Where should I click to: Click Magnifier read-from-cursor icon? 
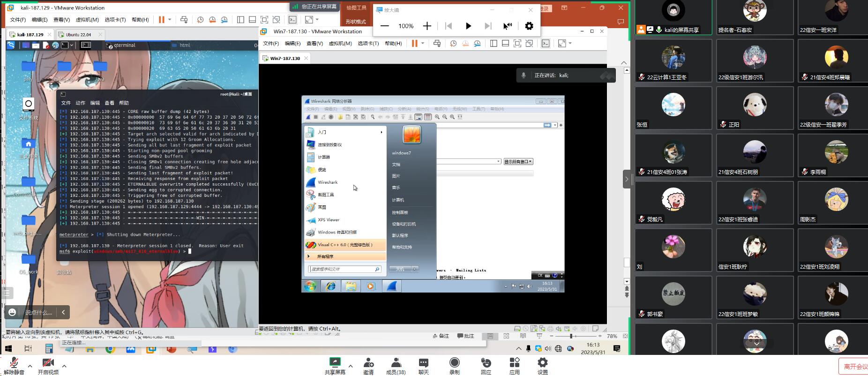point(508,26)
